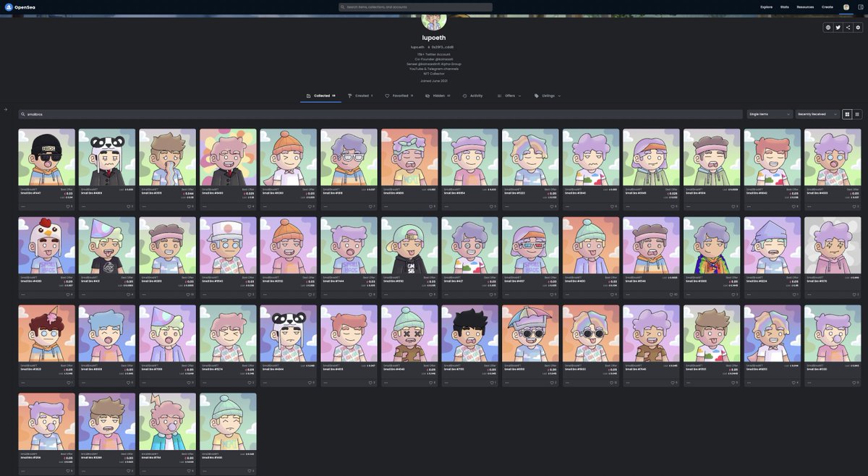Open more options on ice cream head card

(x=23, y=382)
